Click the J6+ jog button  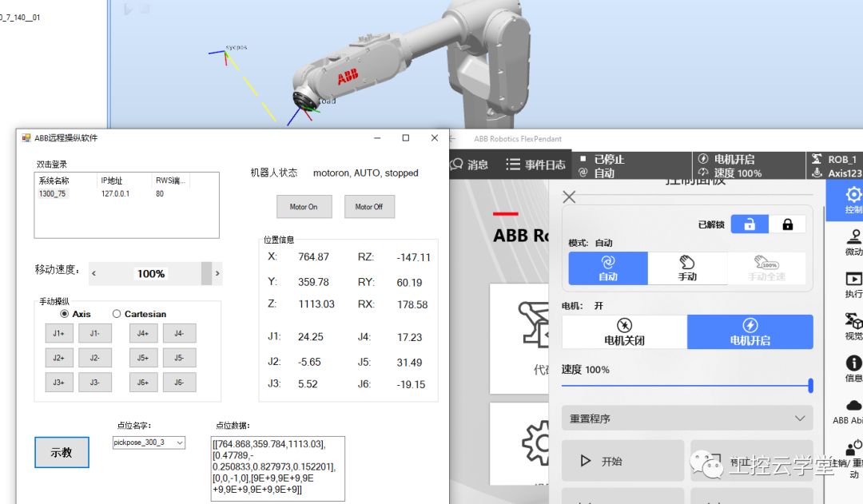coord(143,383)
